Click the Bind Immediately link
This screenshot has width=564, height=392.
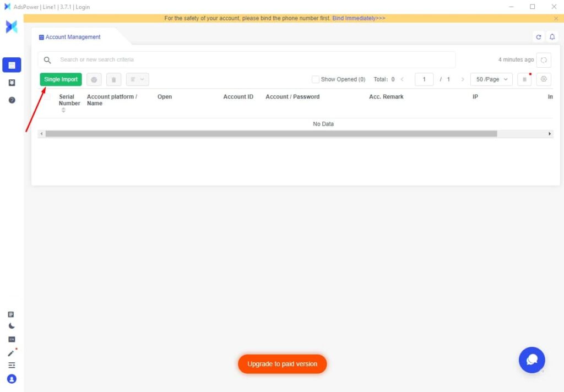[x=359, y=18]
